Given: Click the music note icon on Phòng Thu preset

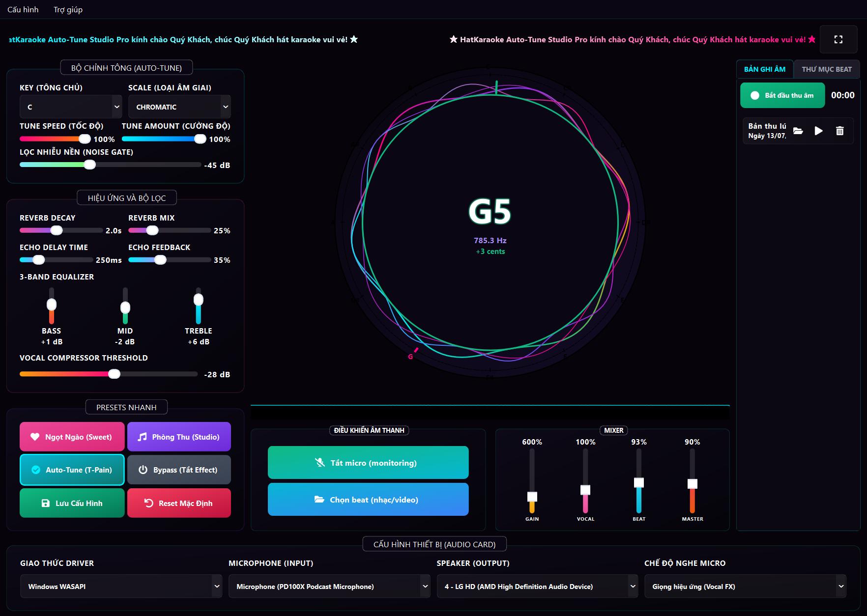Looking at the screenshot, I should coord(142,437).
